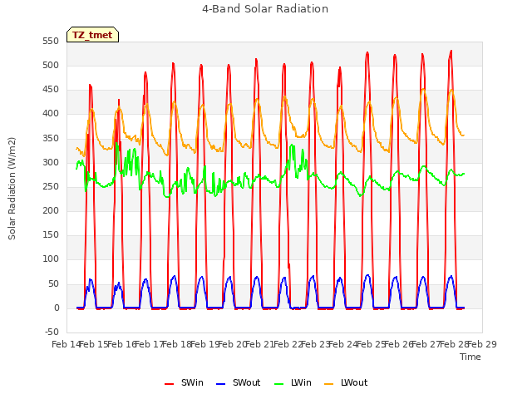Click the orange LWout legend swatch

[x=329, y=384]
